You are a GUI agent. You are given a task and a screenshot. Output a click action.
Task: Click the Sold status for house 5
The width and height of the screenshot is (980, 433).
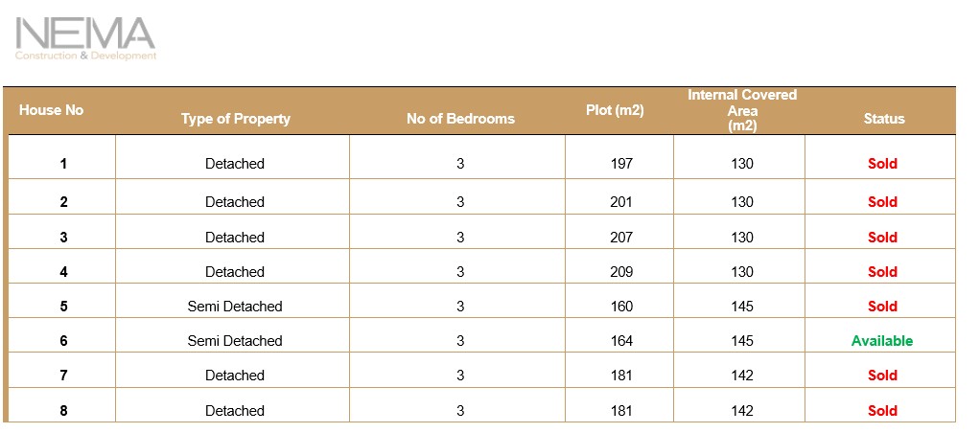click(882, 307)
